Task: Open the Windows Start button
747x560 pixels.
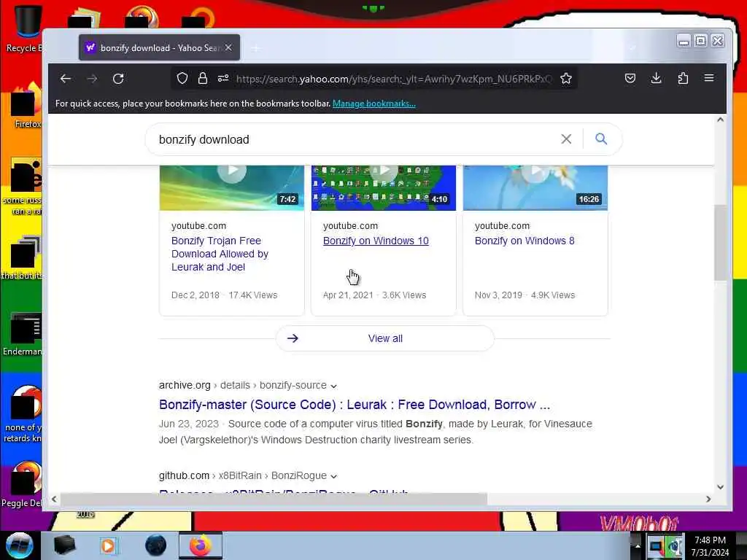Action: [x=19, y=545]
